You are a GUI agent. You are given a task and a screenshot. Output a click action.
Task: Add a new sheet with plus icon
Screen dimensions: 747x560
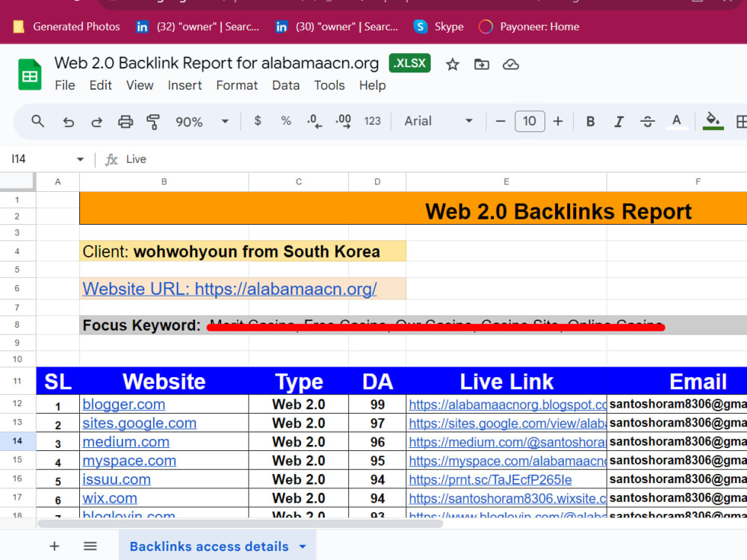click(55, 546)
